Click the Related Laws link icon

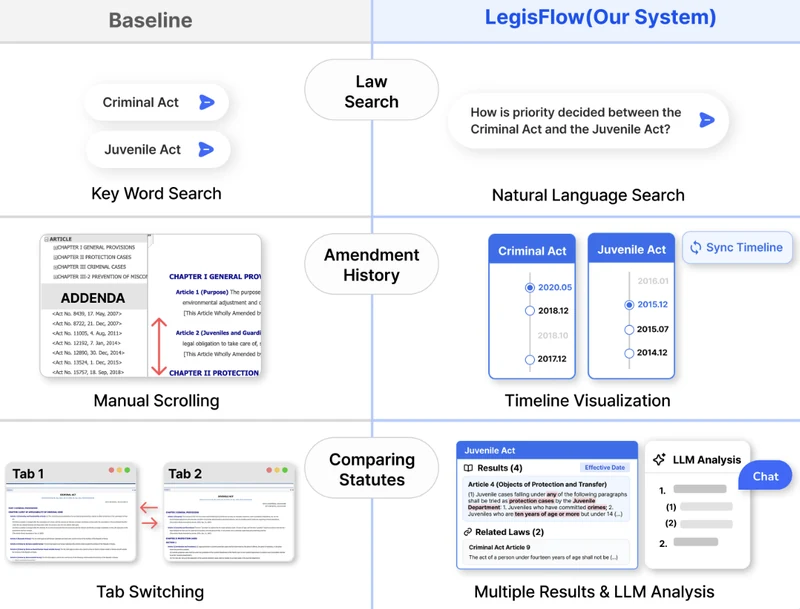(468, 532)
